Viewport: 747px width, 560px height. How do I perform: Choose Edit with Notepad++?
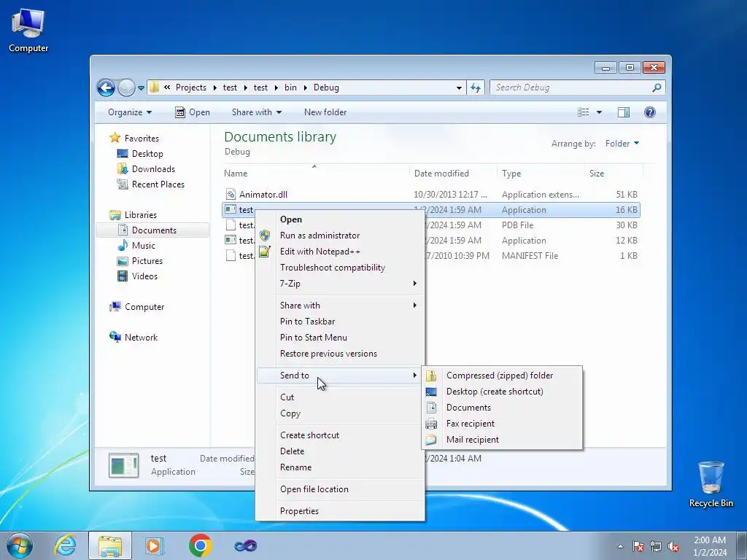340,252
